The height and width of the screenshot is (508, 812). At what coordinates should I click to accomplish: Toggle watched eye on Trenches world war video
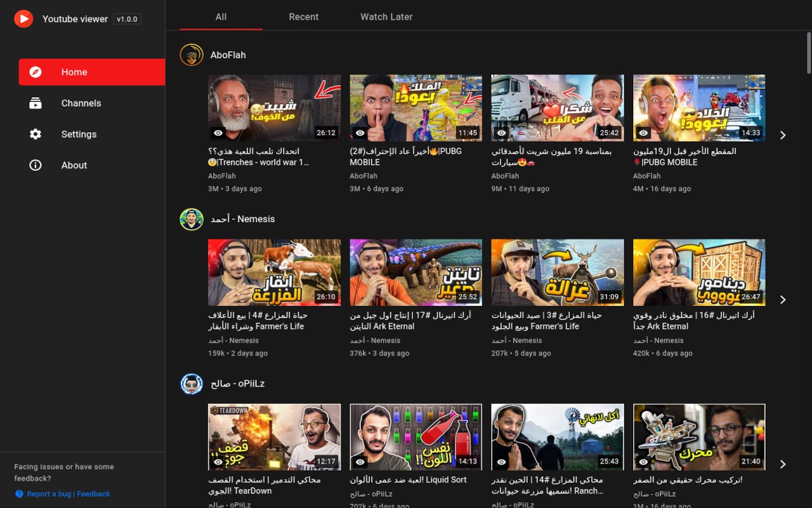click(x=218, y=133)
